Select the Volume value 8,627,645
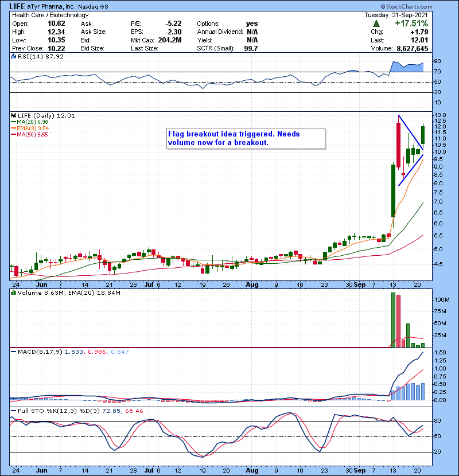Viewport: 459px width, 476px height. [412, 49]
